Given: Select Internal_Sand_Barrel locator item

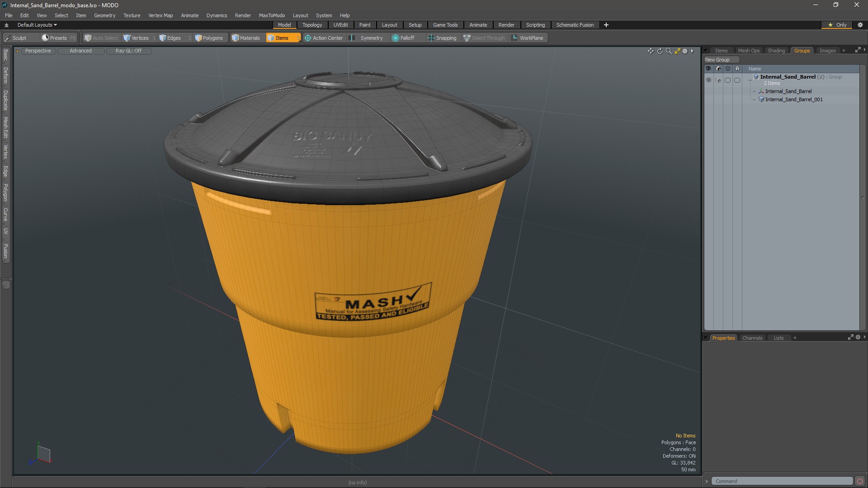Looking at the screenshot, I should pyautogui.click(x=788, y=91).
